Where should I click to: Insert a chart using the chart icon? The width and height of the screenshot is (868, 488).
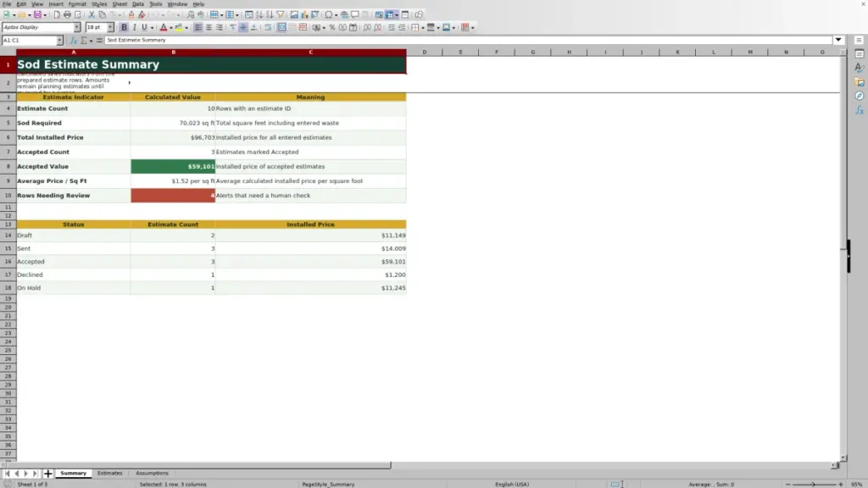[x=304, y=14]
